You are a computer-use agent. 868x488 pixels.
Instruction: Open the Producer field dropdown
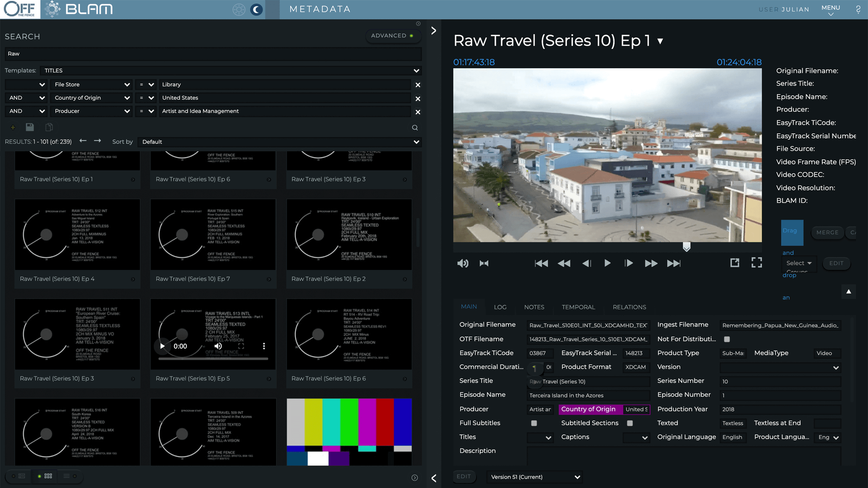click(x=91, y=112)
